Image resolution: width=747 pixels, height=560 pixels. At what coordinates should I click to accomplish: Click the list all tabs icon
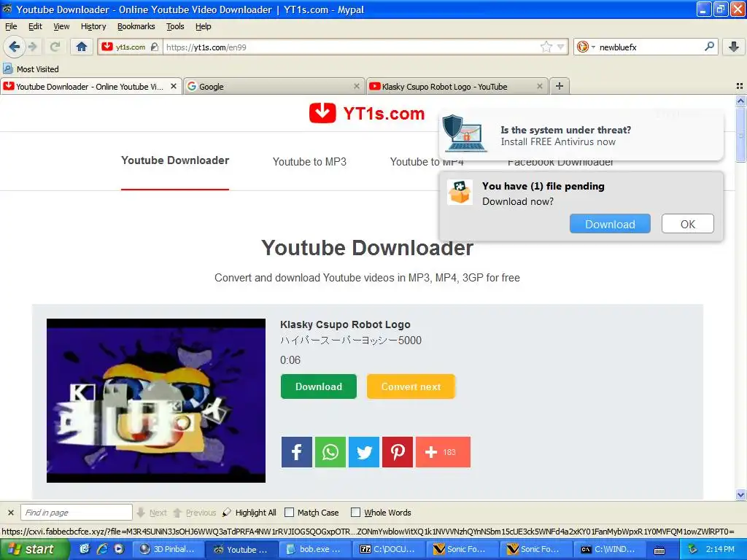[740, 86]
